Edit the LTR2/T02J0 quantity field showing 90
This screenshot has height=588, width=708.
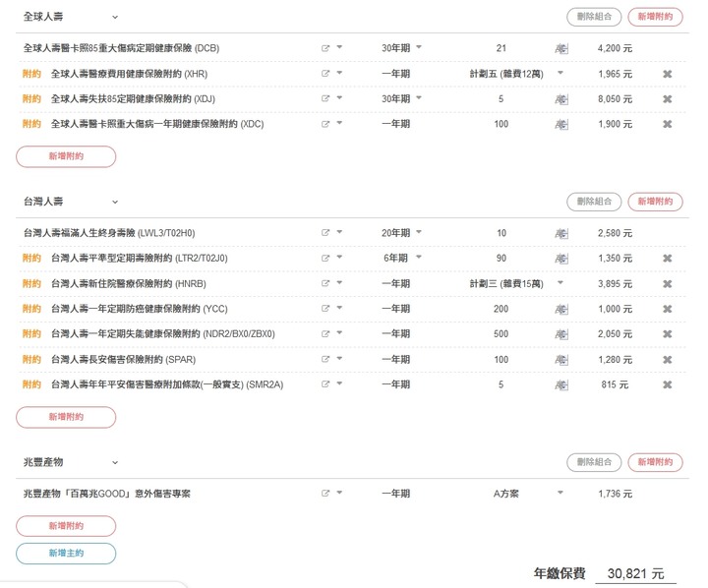tap(501, 259)
